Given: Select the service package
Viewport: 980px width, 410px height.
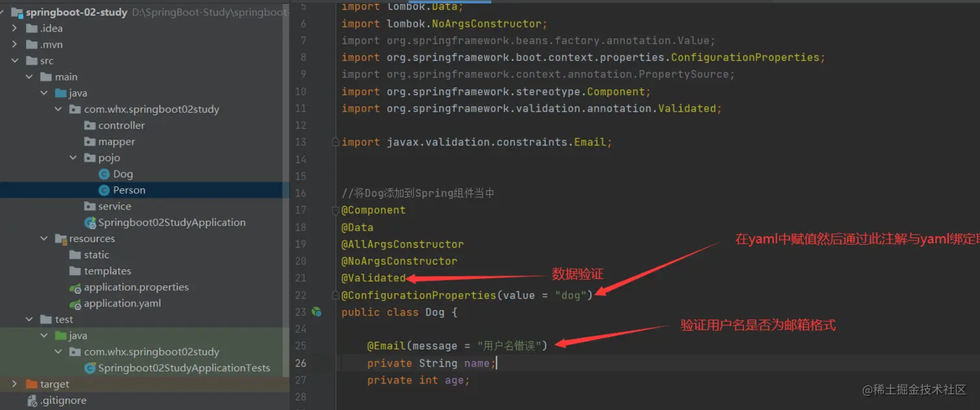Looking at the screenshot, I should (115, 206).
